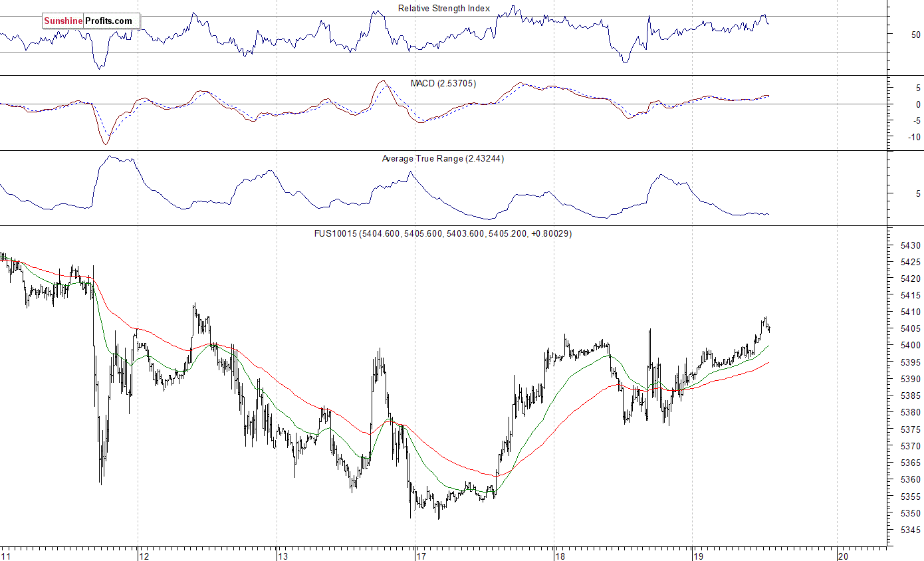Click date label 11 on time axis
The image size is (924, 561).
(6, 555)
